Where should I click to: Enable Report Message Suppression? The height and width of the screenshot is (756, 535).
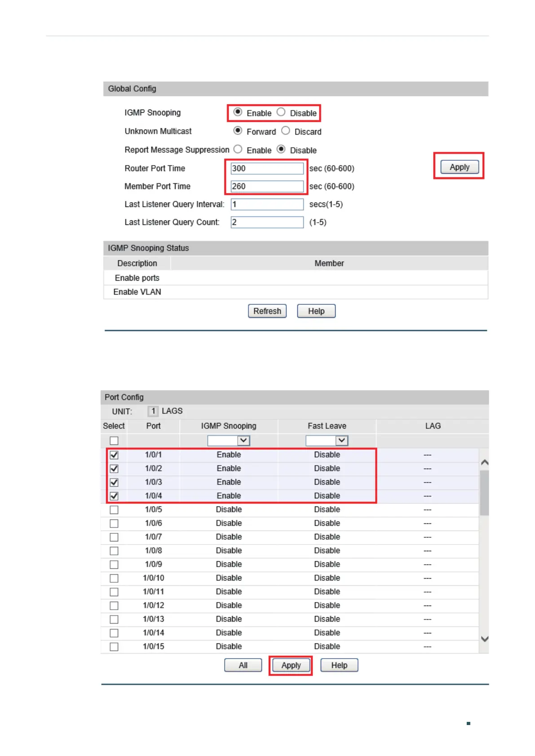point(238,149)
